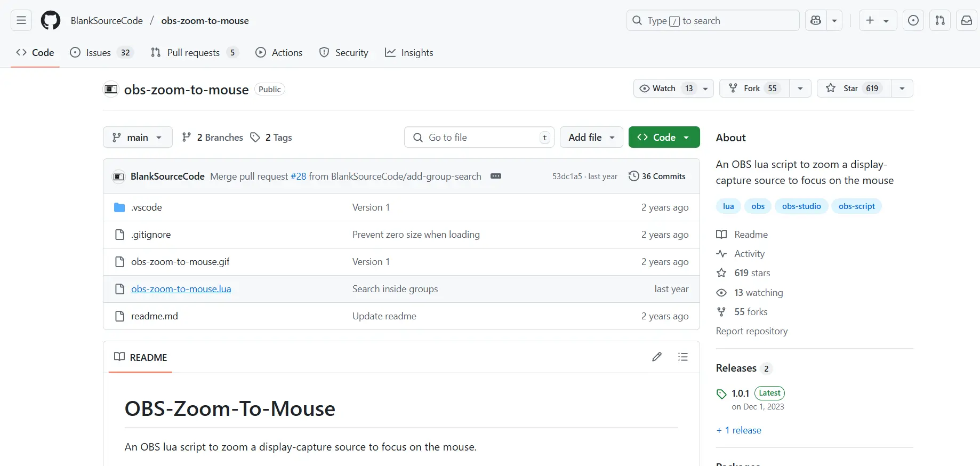
Task: Open pull request #28 link
Action: 298,176
